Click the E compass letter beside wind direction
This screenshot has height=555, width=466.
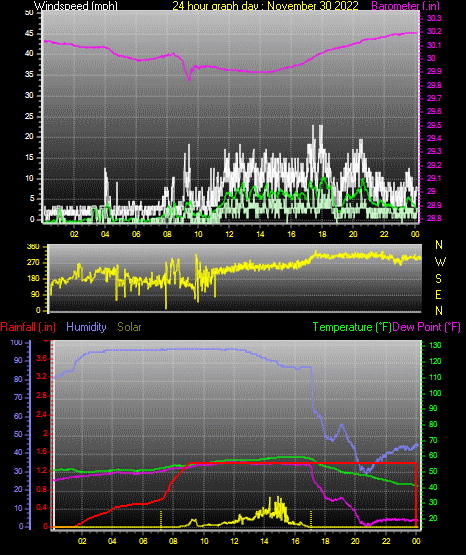click(x=438, y=294)
